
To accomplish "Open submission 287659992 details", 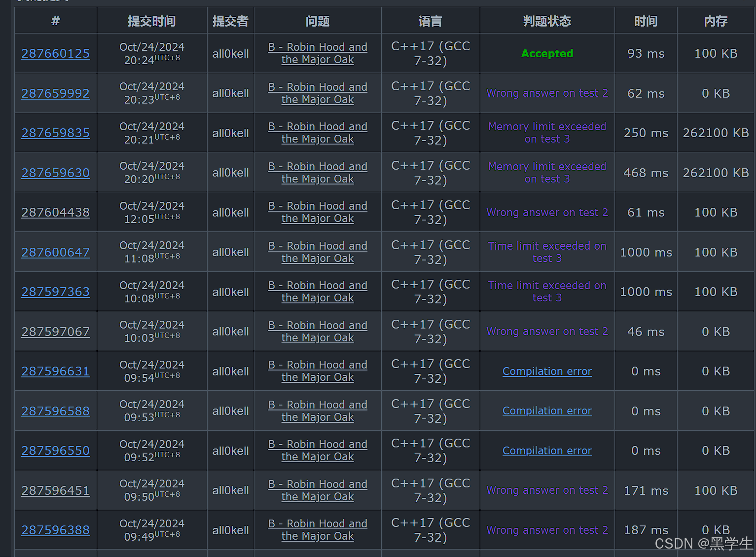I will tap(55, 93).
